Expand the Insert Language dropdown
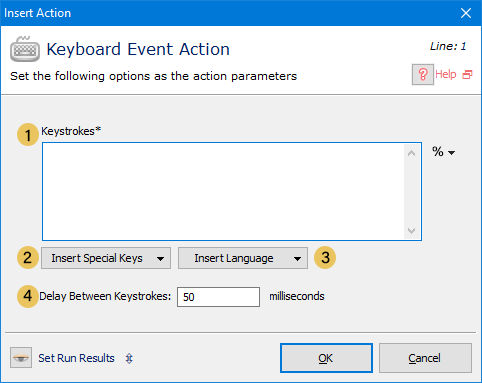482x383 pixels. pos(243,258)
